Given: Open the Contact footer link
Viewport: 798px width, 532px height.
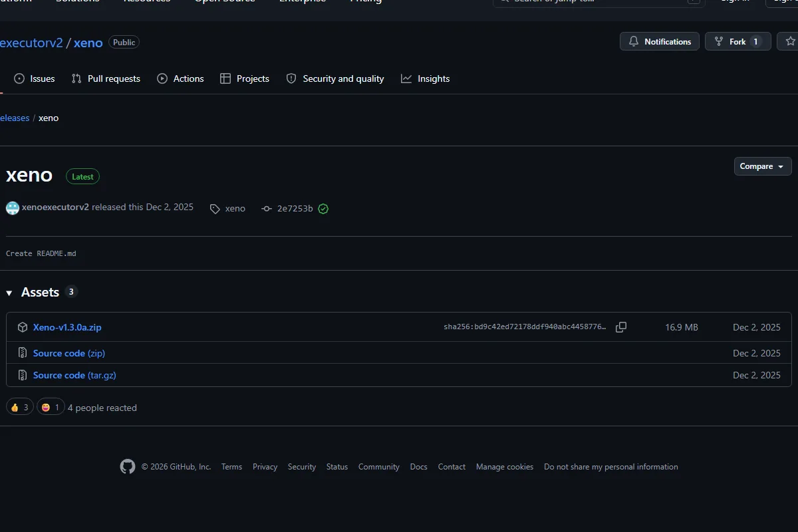Looking at the screenshot, I should (x=452, y=467).
